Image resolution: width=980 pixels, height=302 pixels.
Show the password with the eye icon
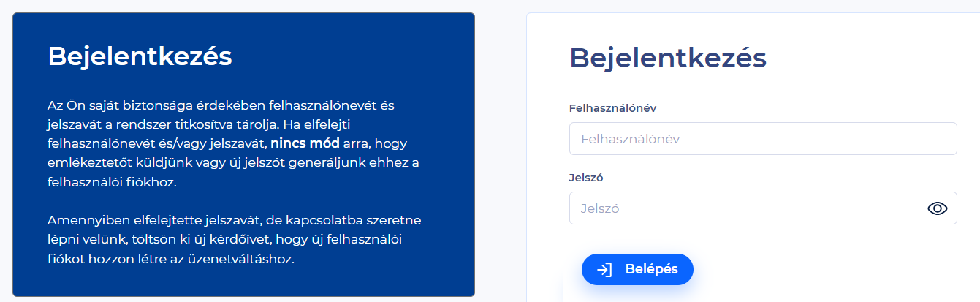[937, 208]
